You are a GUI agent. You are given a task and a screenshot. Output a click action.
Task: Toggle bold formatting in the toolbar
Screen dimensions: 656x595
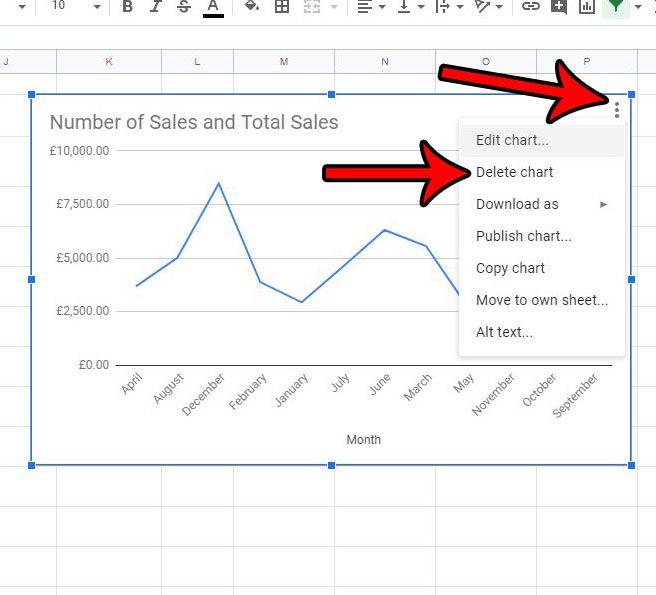click(x=127, y=7)
